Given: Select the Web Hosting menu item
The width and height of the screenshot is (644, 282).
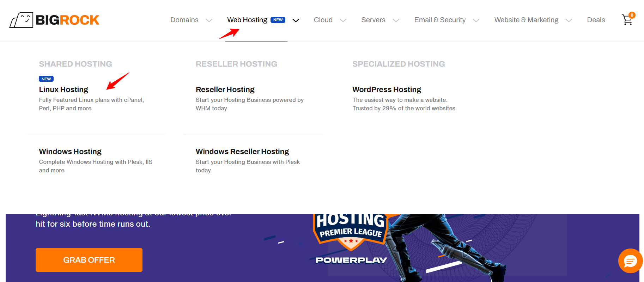Looking at the screenshot, I should (x=247, y=20).
